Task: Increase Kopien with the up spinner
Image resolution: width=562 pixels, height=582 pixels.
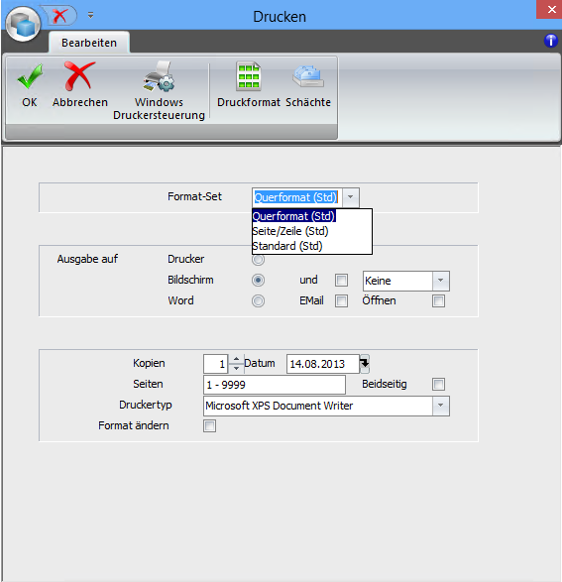Action: click(x=236, y=359)
